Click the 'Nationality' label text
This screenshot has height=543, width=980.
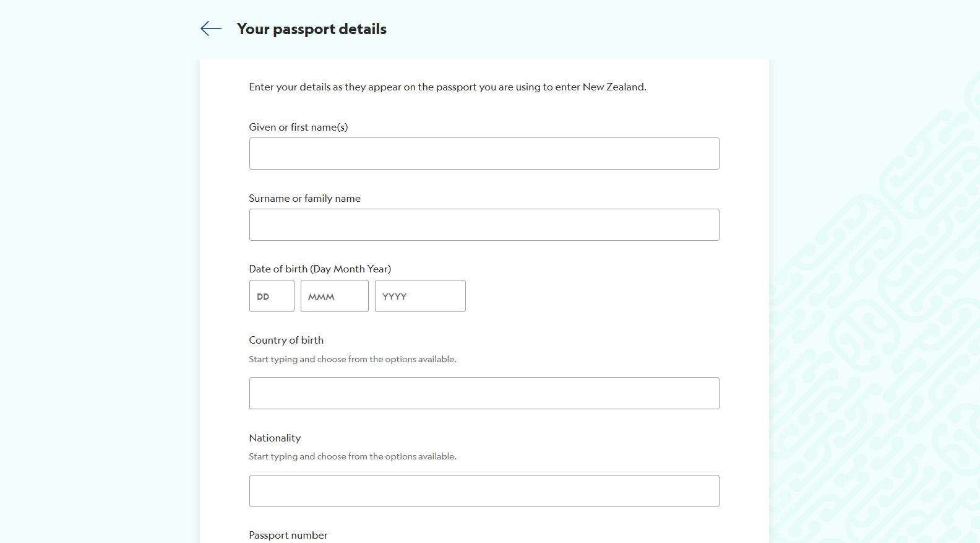275,438
